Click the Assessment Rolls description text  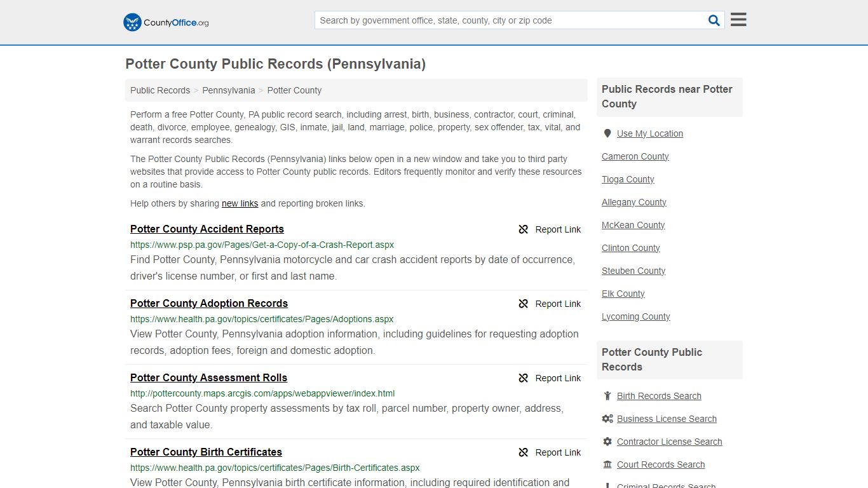coord(347,417)
